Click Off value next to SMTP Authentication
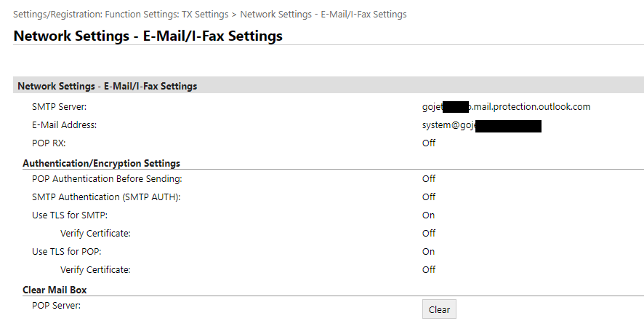Screen dimensions: 644x329 [429, 197]
